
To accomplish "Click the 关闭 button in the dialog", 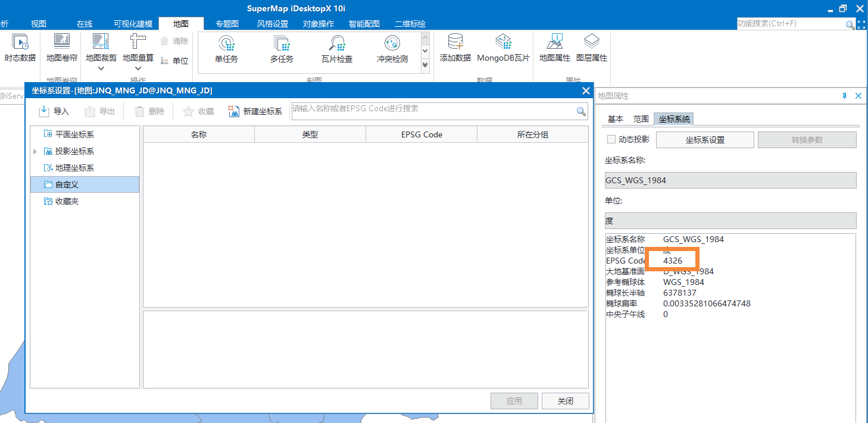I will (x=566, y=401).
